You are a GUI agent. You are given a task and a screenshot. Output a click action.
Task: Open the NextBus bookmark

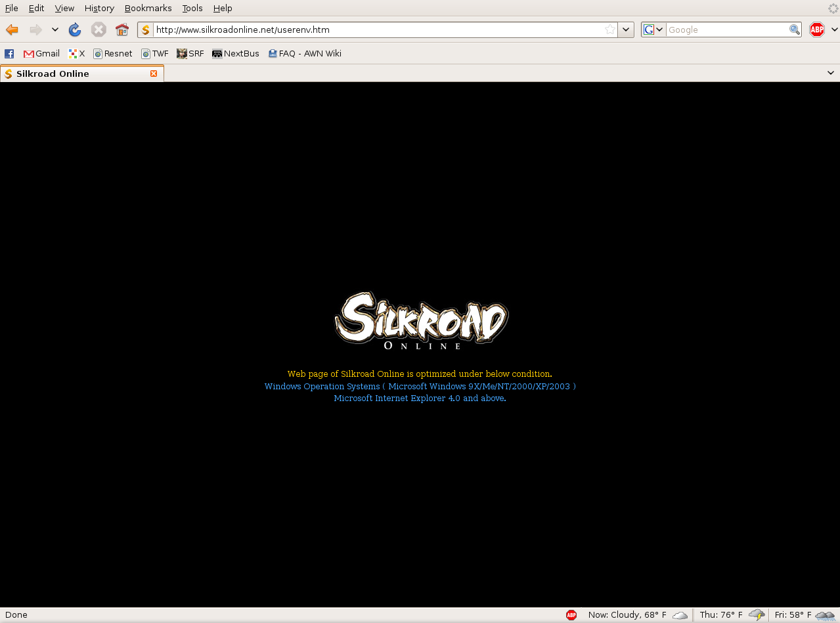(236, 54)
